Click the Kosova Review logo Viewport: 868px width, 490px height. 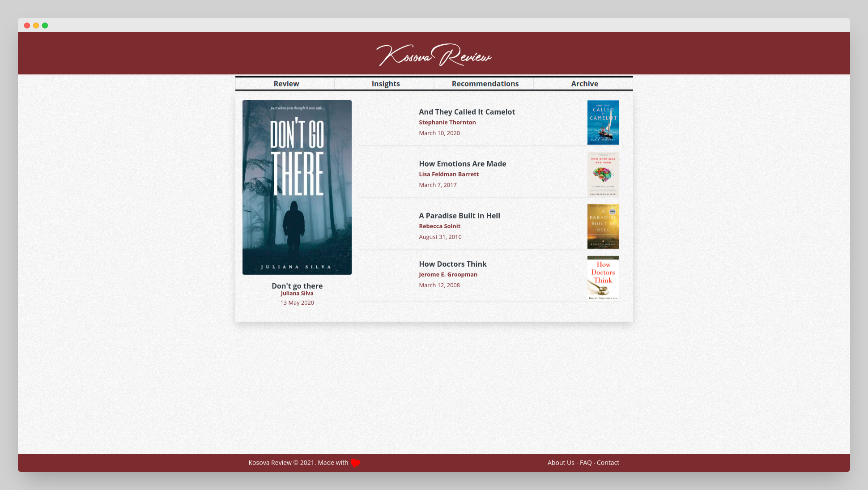coord(434,55)
